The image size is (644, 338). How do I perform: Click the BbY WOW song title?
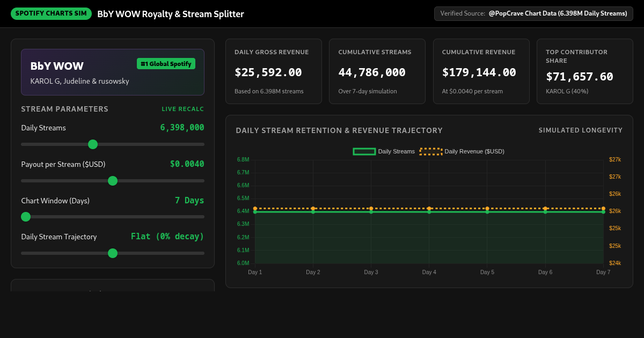click(x=57, y=66)
